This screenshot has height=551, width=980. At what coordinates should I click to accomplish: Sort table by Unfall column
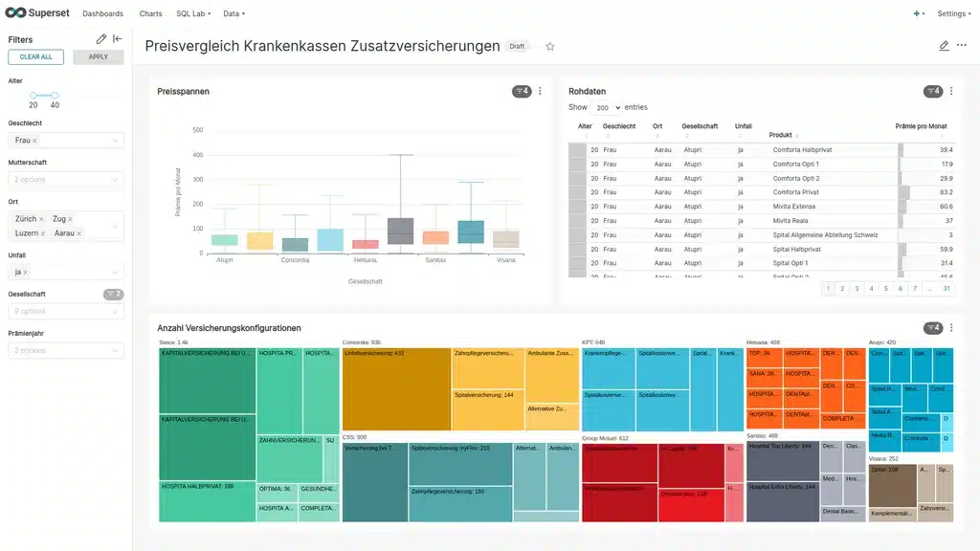click(743, 127)
